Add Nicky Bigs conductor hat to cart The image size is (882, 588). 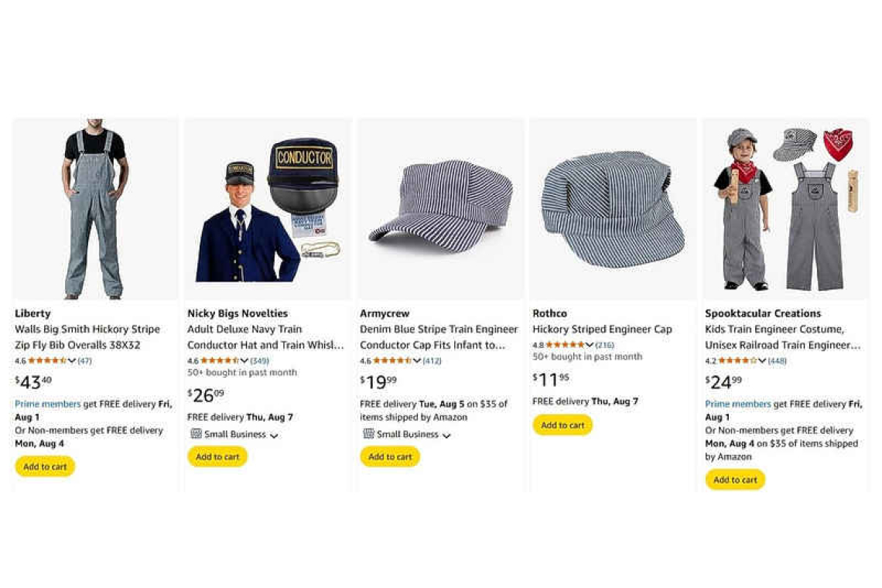[217, 456]
